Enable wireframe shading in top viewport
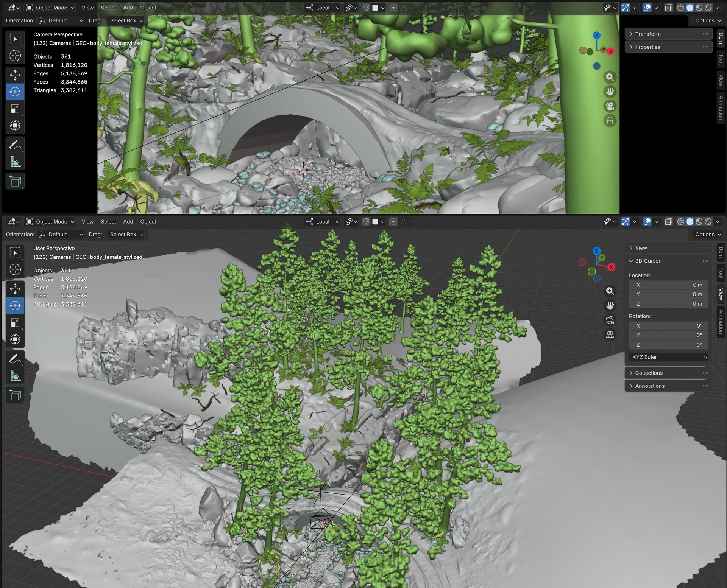The width and height of the screenshot is (727, 588). coord(681,8)
